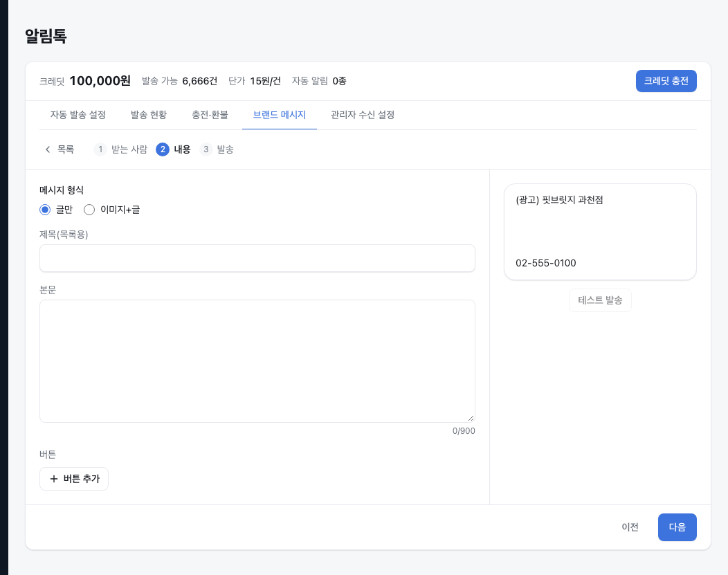Viewport: 728px width, 575px height.
Task: Grab the 본문 textarea resize handle
Action: point(471,418)
